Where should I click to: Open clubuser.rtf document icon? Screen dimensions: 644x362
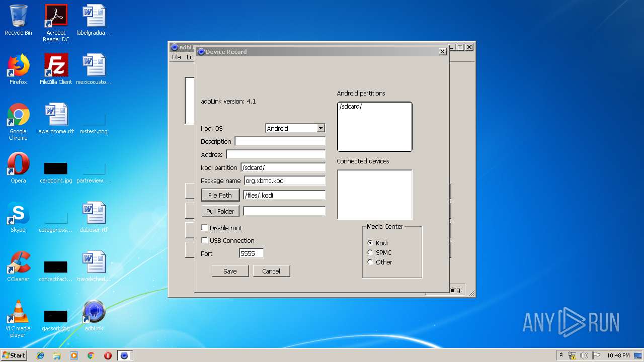[94, 217]
